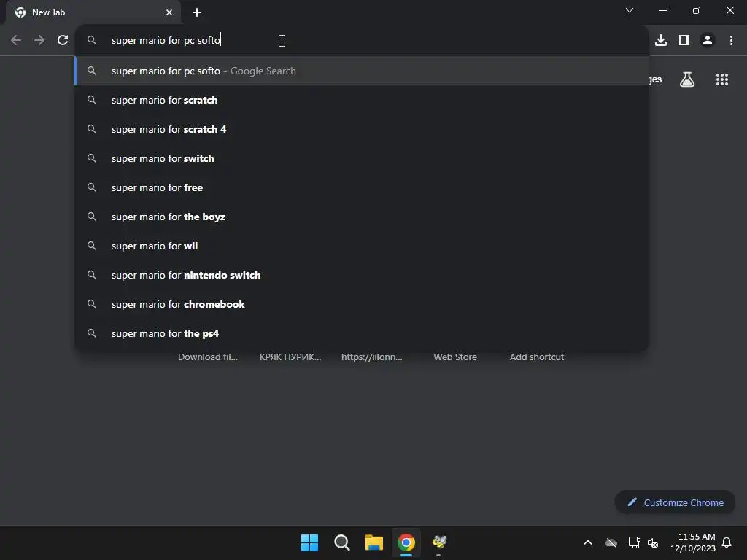Choose suggestion 'super mario for the boyz'
Screen dimensions: 747x560
pos(361,217)
